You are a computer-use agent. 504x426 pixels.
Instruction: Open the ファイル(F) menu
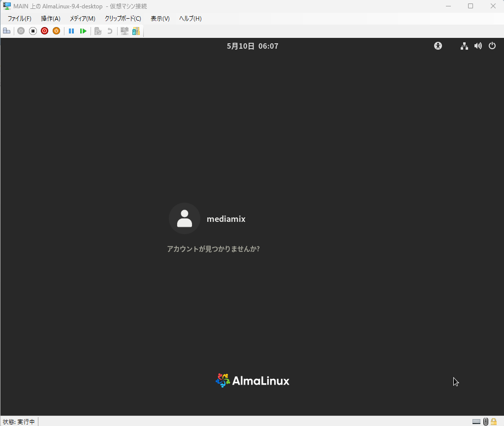(19, 19)
